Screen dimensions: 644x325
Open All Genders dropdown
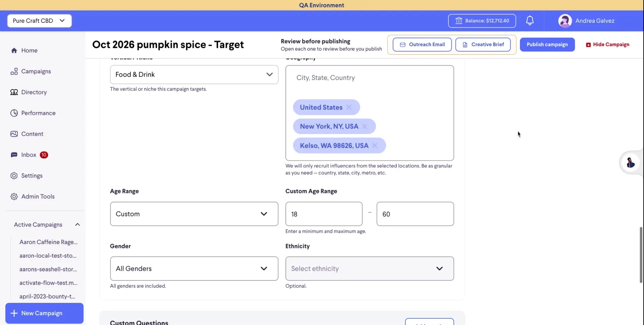(194, 269)
